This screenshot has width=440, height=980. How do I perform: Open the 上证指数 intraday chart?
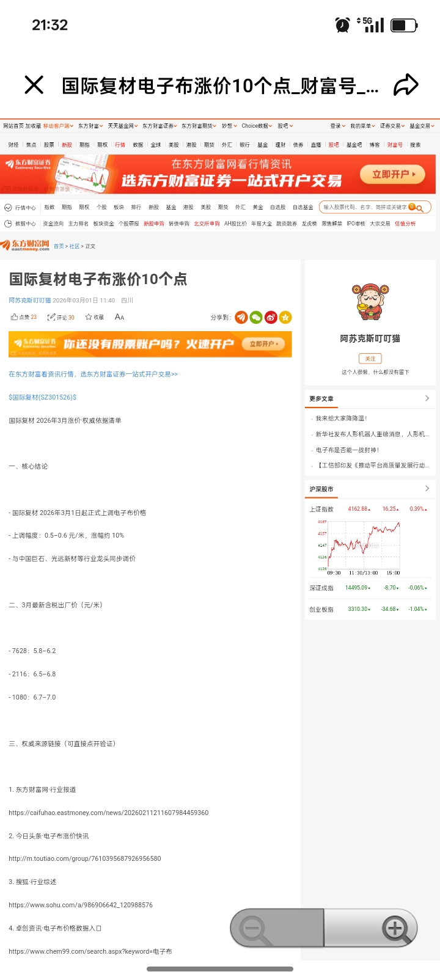[x=359, y=547]
